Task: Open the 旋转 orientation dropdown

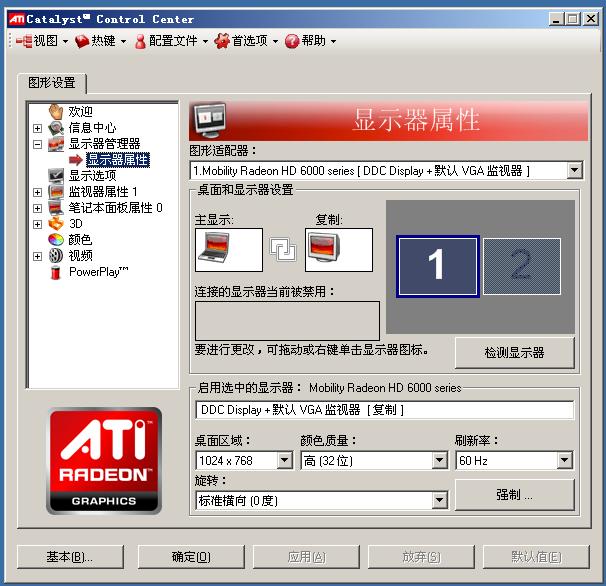Action: 439,501
